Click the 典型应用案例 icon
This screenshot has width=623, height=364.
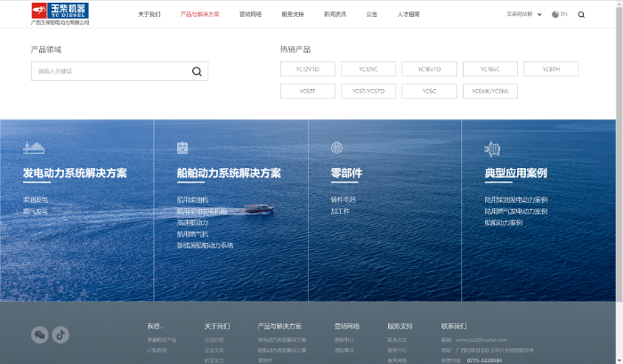pyautogui.click(x=491, y=149)
